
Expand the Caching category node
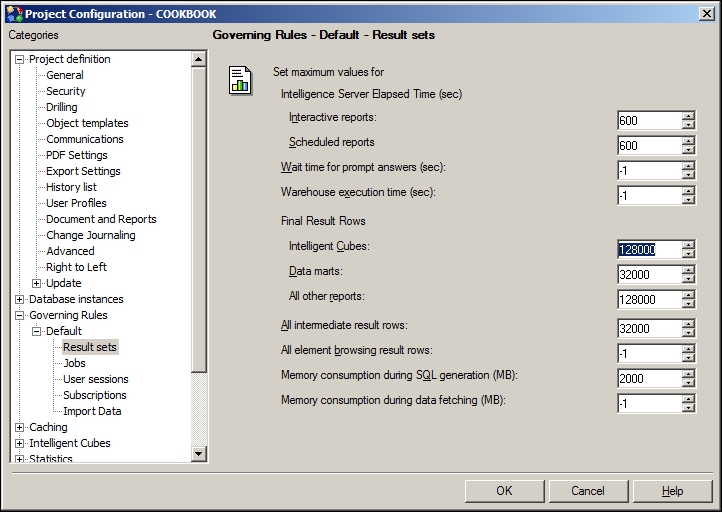19,427
